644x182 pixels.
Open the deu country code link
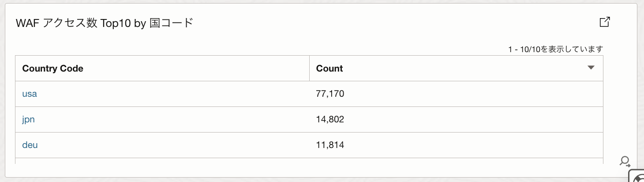(30, 145)
